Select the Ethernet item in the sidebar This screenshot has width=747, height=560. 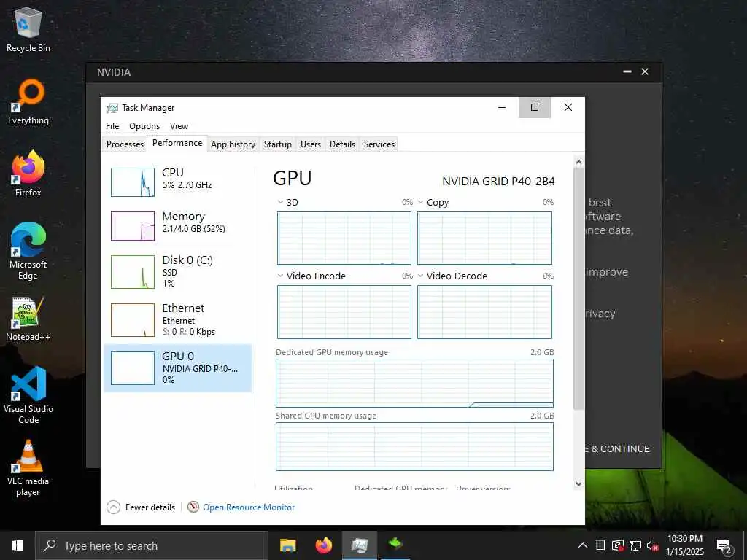tap(178, 319)
